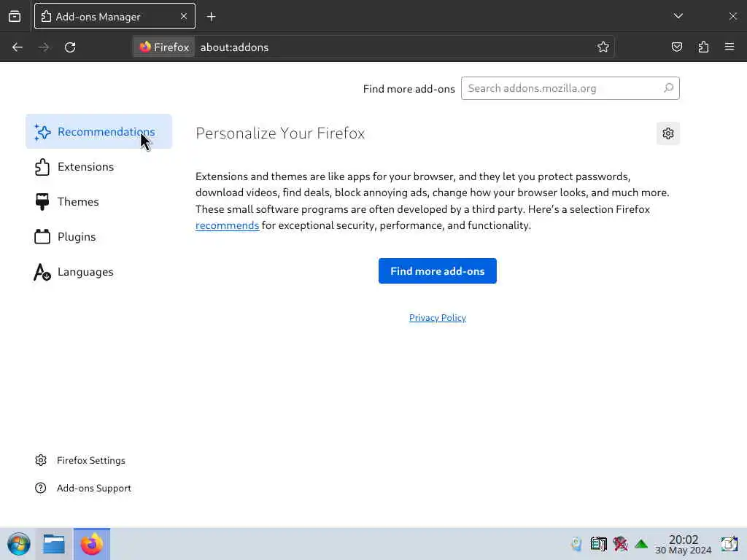Image resolution: width=747 pixels, height=560 pixels.
Task: Open the Firefox hamburger application menu
Action: 729,47
